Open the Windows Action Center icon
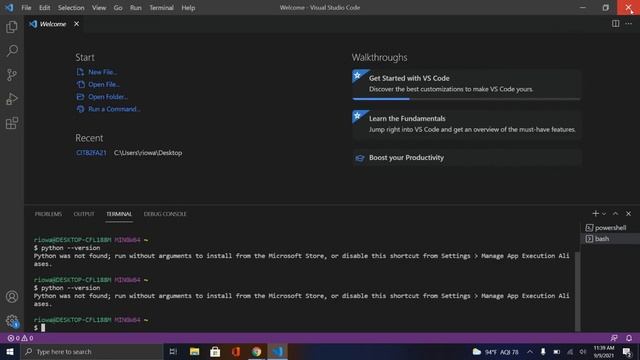The width and height of the screenshot is (640, 360). [x=627, y=351]
